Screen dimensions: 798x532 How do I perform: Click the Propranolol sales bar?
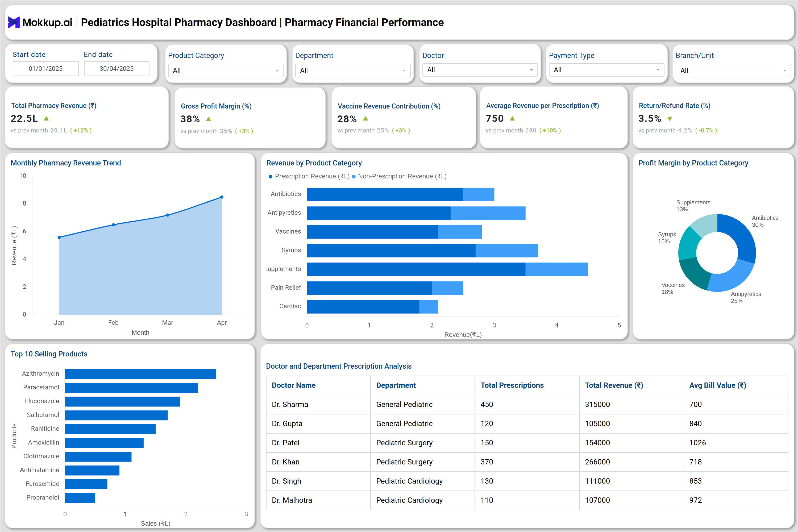[80, 498]
